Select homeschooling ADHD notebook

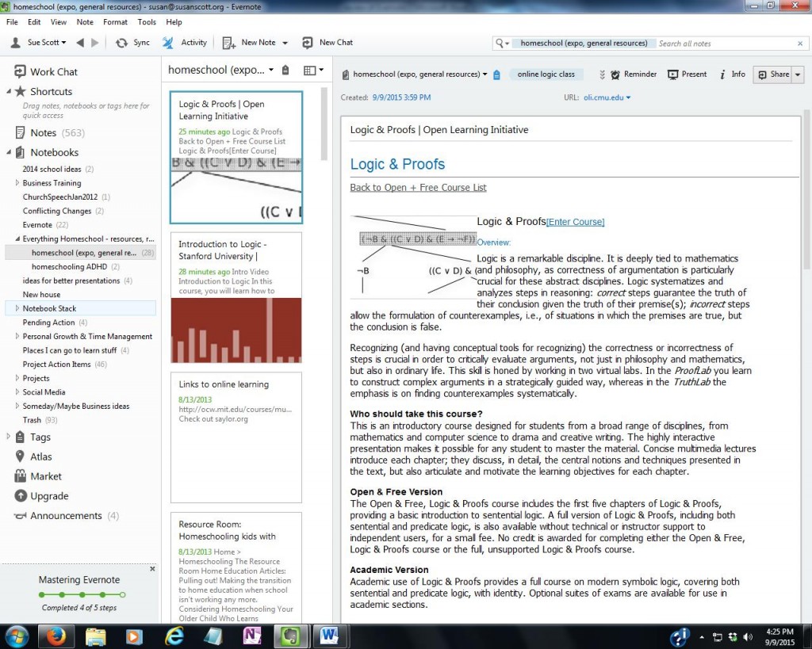(x=75, y=266)
